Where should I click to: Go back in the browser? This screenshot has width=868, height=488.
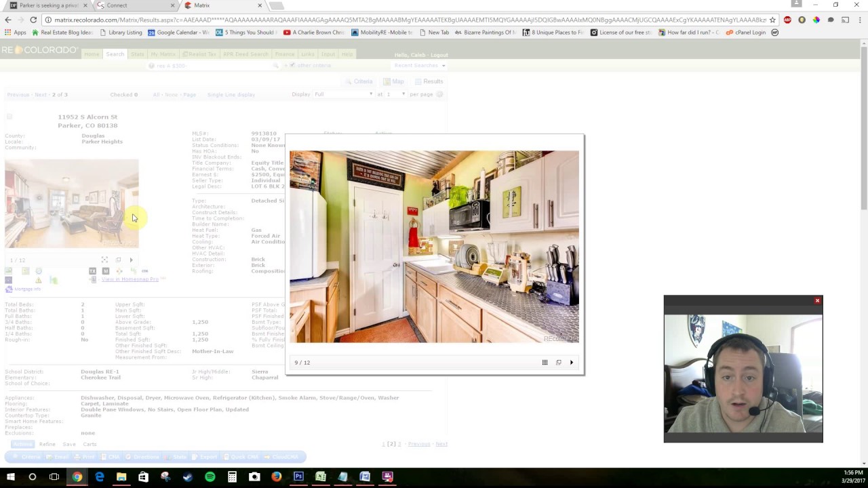(x=8, y=20)
